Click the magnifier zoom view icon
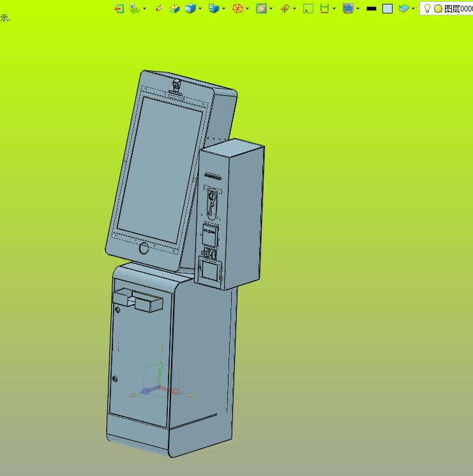Image resolution: width=473 pixels, height=476 pixels. 261,8
